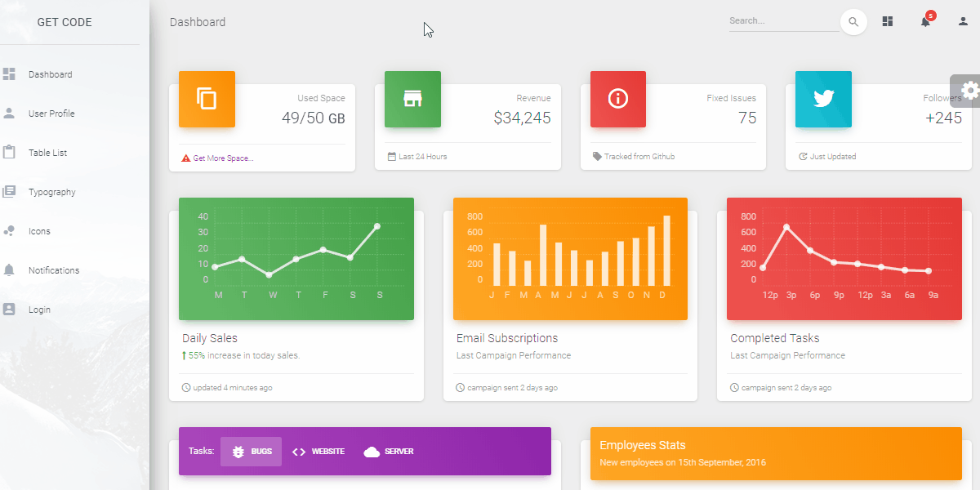Click 'updated 4 minutes ago' text
This screenshot has height=490, width=980.
point(233,388)
